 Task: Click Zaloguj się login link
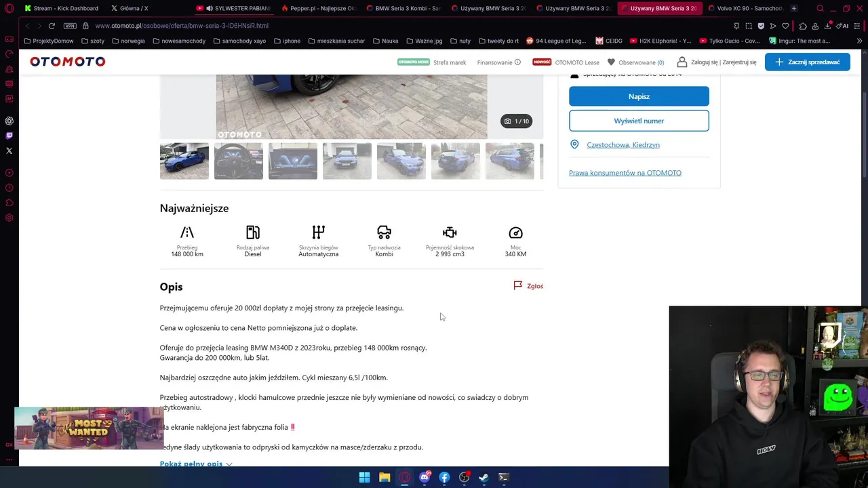point(706,62)
